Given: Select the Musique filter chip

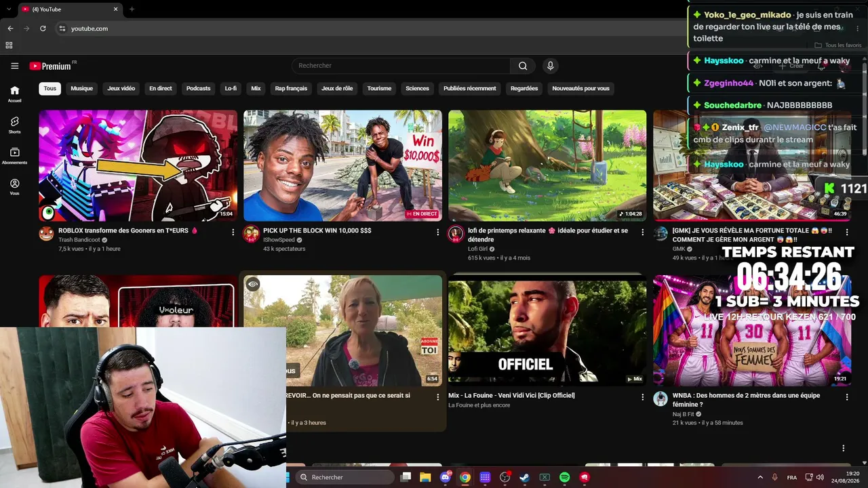Looking at the screenshot, I should pyautogui.click(x=81, y=88).
